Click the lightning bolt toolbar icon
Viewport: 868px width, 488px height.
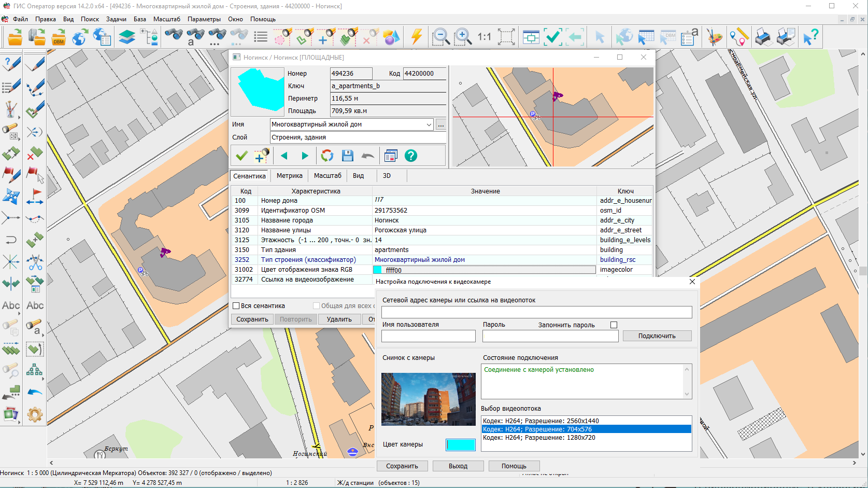click(x=416, y=37)
